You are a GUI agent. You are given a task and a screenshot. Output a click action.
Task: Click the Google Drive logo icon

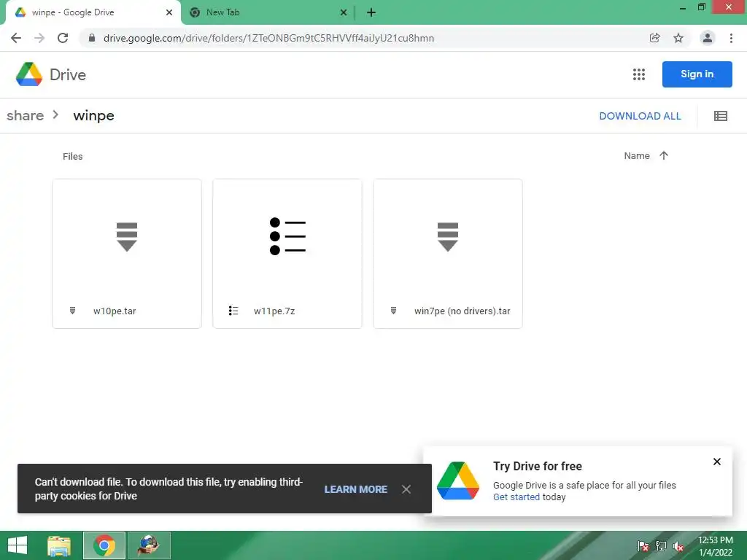point(29,74)
